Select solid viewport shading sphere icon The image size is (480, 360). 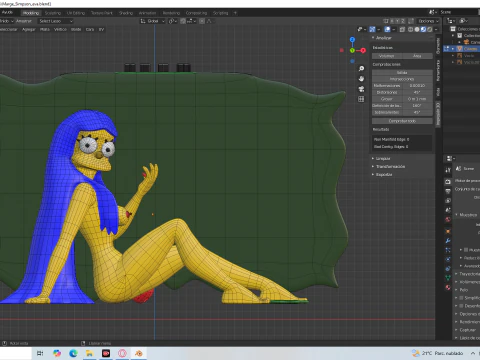417,29
